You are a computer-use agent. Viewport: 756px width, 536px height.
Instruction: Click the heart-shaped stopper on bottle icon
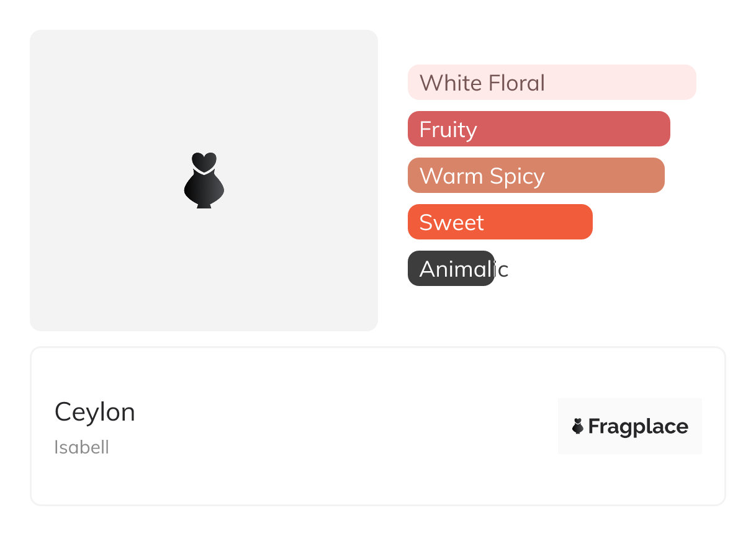click(x=204, y=161)
